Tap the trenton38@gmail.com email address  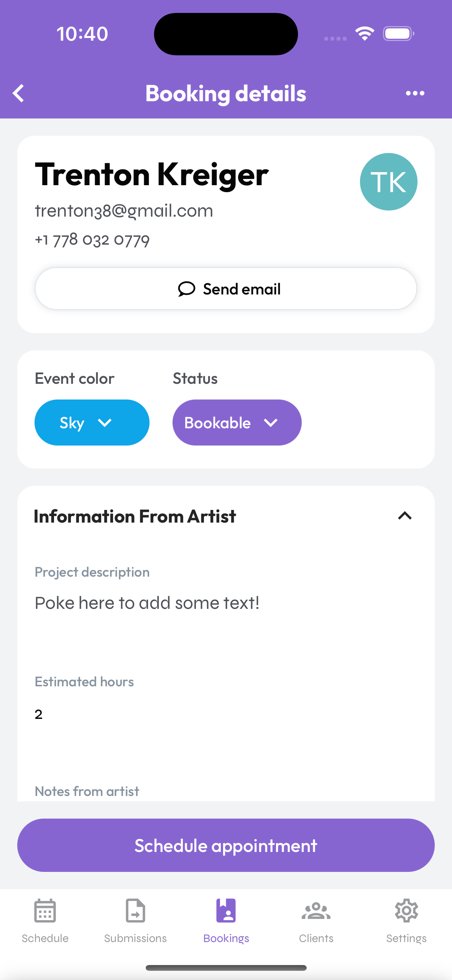tap(124, 210)
